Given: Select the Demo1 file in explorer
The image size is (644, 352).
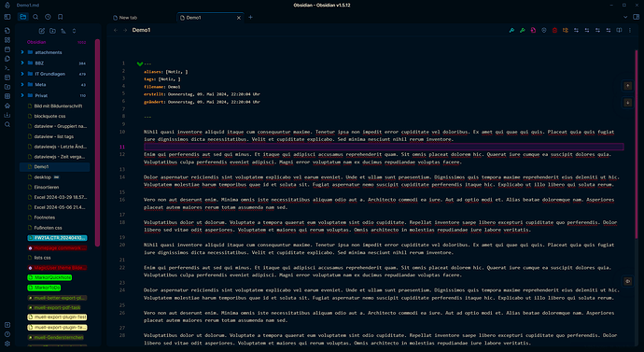Looking at the screenshot, I should [x=54, y=167].
